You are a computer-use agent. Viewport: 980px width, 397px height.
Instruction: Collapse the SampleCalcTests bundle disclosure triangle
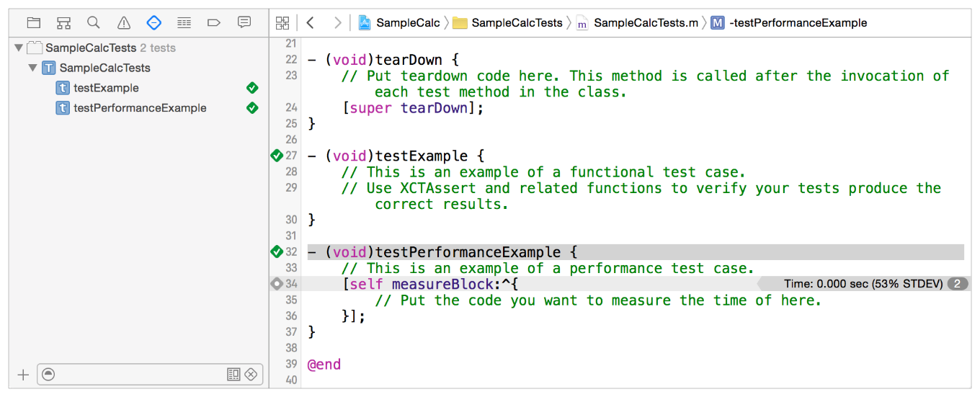point(19,48)
